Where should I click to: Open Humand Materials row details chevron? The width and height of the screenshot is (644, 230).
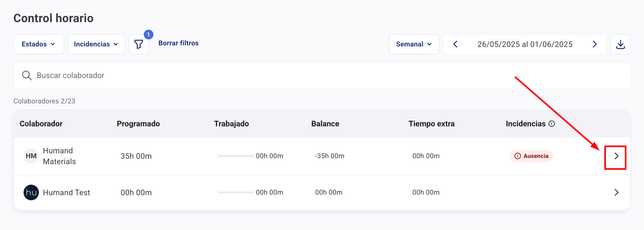[616, 156]
